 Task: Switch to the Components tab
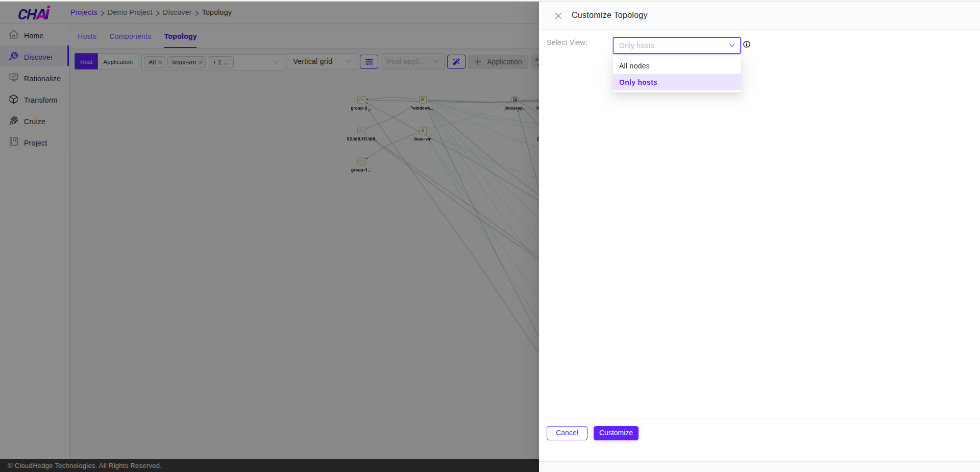[130, 36]
